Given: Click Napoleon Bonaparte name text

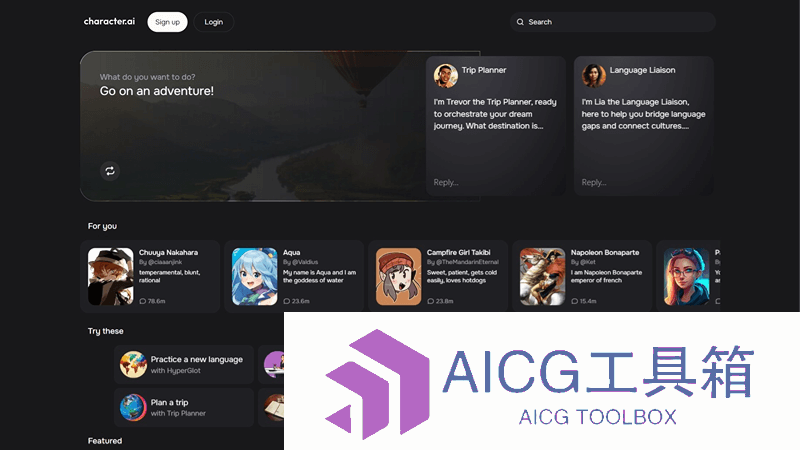Looking at the screenshot, I should [x=605, y=253].
